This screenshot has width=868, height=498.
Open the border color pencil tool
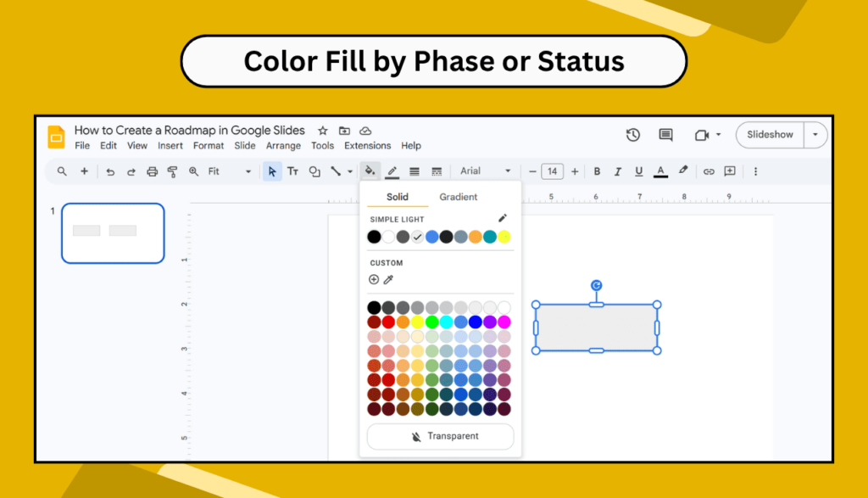[392, 171]
